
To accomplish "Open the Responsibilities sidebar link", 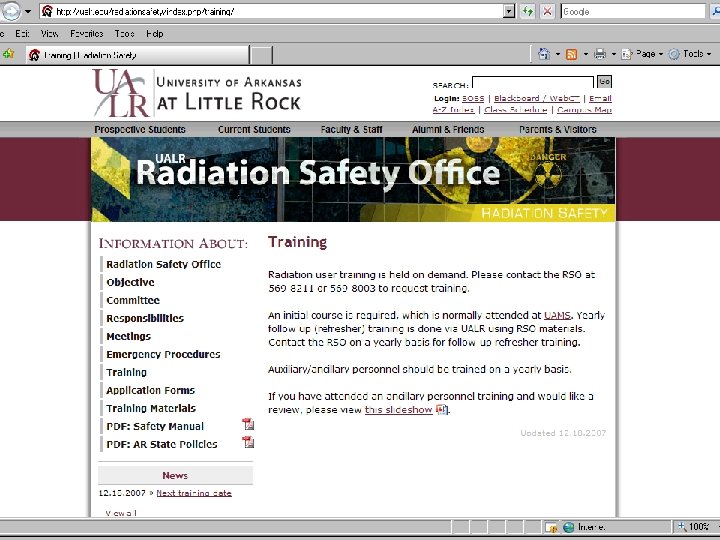I will click(x=145, y=318).
